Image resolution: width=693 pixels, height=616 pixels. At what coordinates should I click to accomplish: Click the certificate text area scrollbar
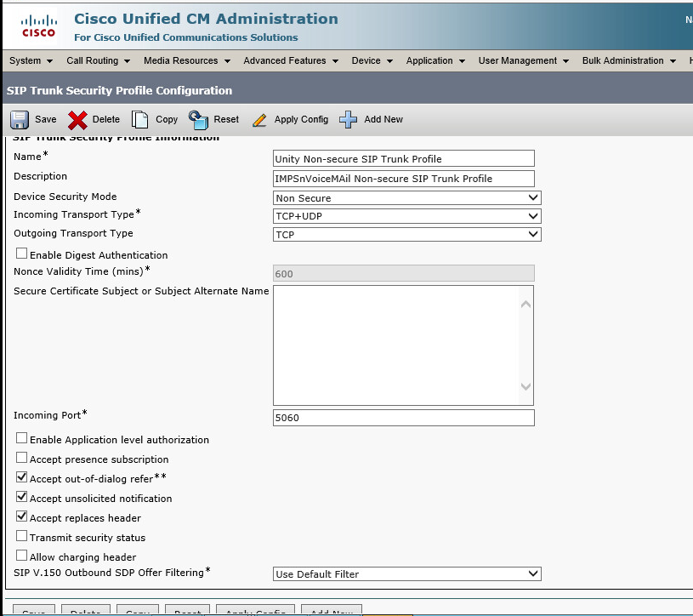coord(526,345)
